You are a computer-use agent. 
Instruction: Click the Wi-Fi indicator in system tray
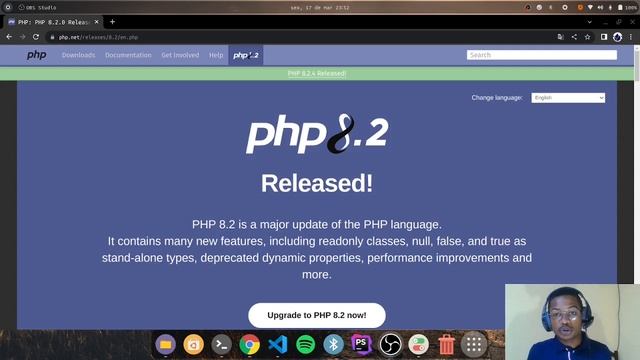tap(590, 7)
